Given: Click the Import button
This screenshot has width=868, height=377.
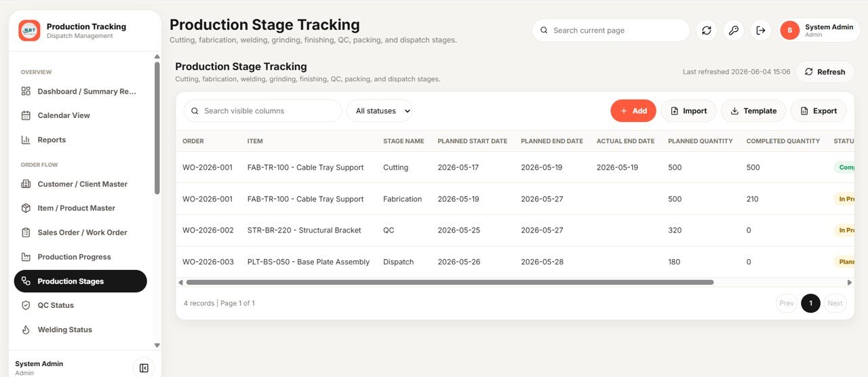Looking at the screenshot, I should 688,111.
